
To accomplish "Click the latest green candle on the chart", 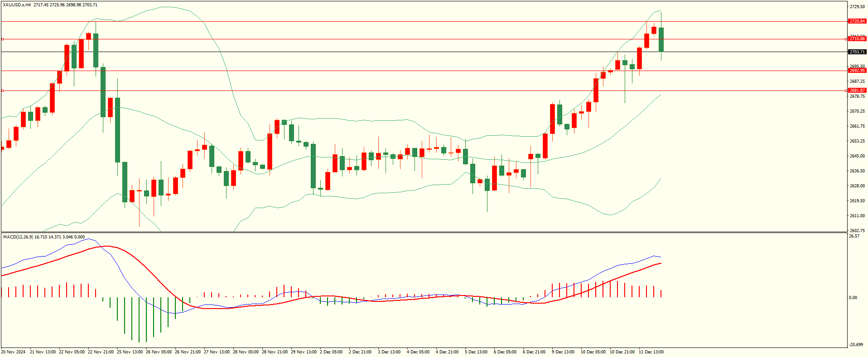I will point(661,40).
